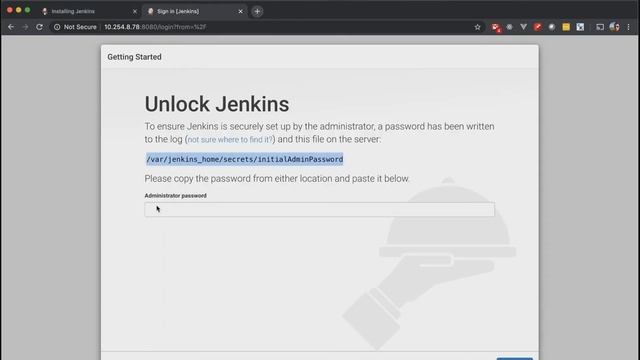640x360 pixels.
Task: Close the Installing Jenkins tab
Action: click(x=135, y=11)
